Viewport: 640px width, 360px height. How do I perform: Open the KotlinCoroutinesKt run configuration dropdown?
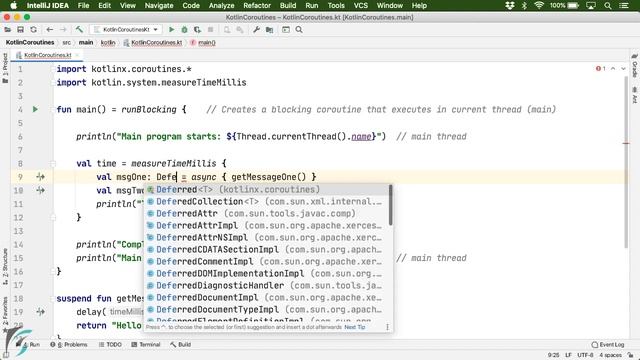[126, 29]
